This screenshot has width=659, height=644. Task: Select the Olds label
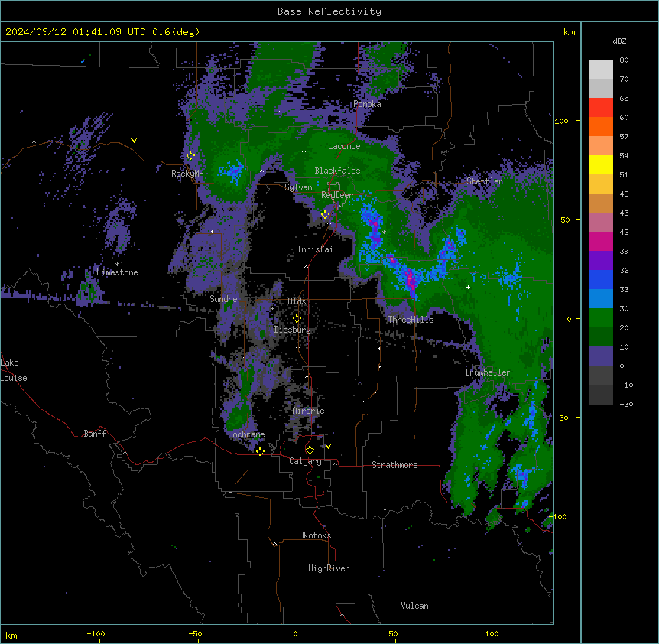point(297,301)
